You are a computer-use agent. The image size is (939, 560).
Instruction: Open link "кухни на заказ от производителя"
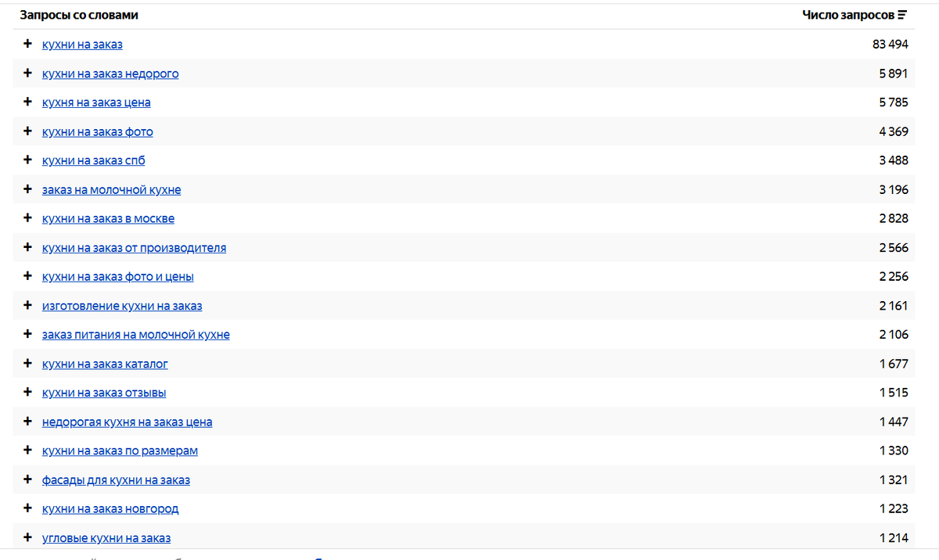pos(135,248)
